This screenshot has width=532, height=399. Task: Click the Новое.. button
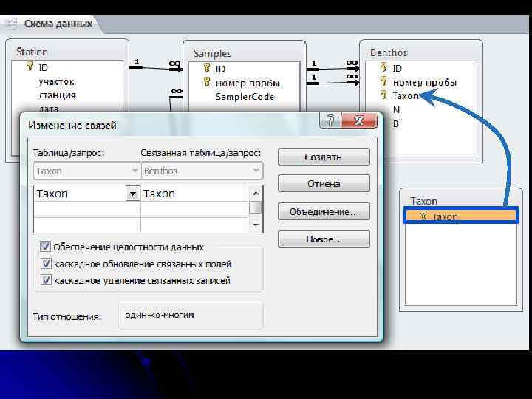pos(324,239)
